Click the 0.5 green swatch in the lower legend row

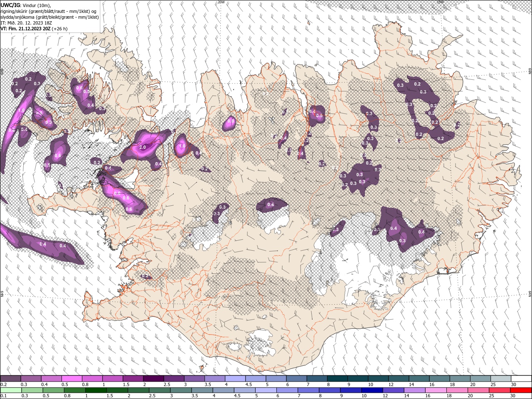click(54, 390)
